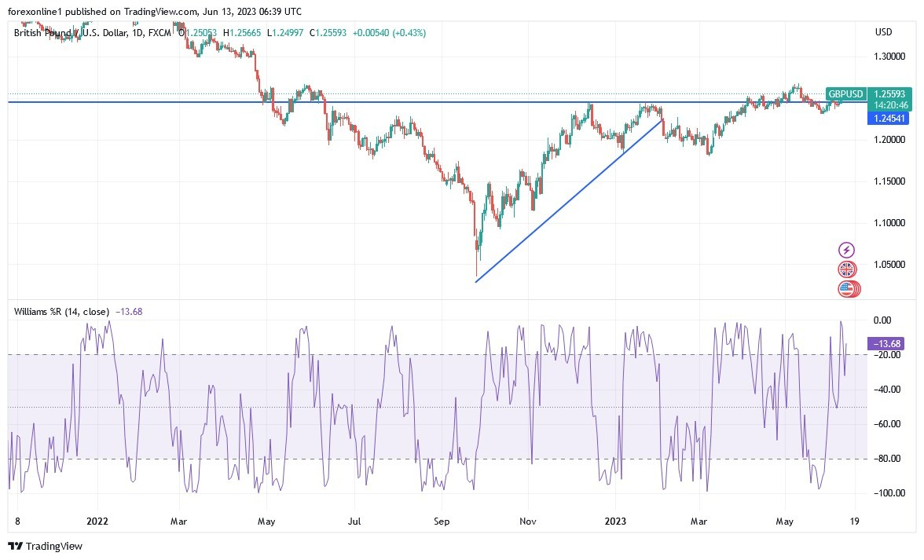Open the 1D timeframe selector

pos(139,32)
